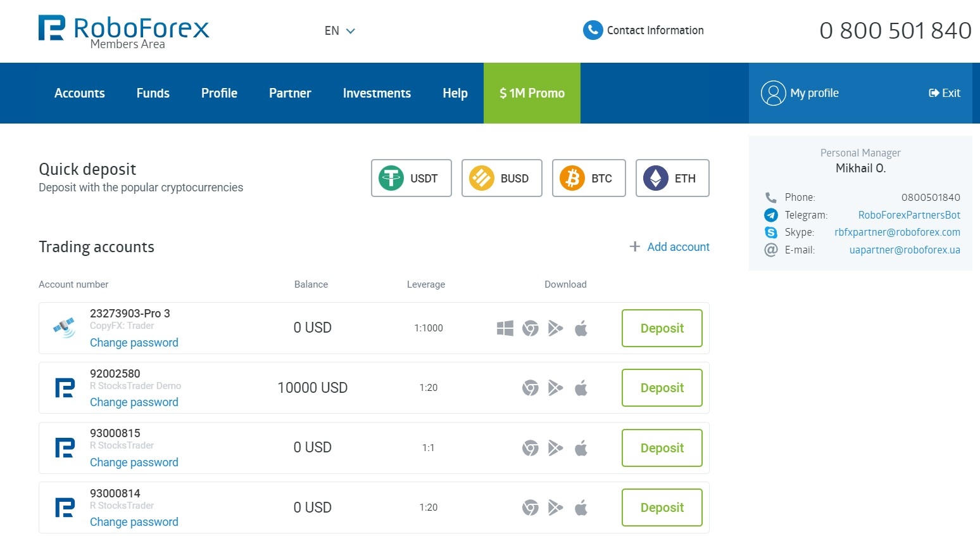Download Windows terminal for account 23273903-Pro 3
980x536 pixels.
(x=505, y=328)
